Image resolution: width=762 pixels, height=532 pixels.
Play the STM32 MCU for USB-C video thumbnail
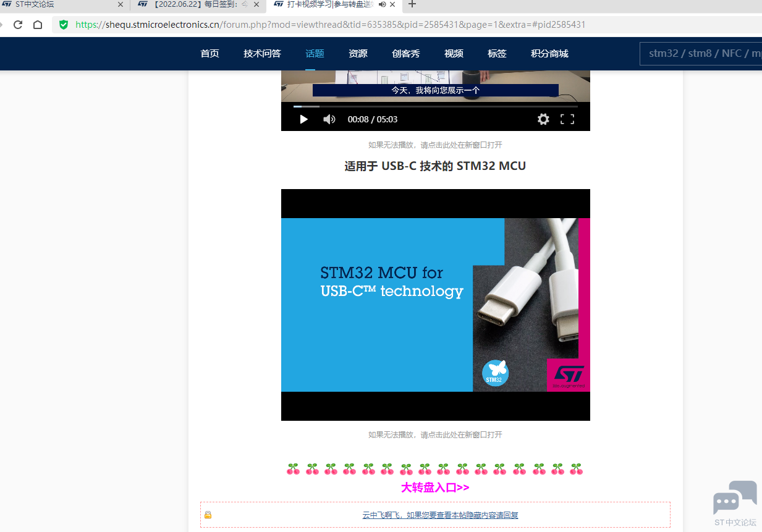point(435,305)
